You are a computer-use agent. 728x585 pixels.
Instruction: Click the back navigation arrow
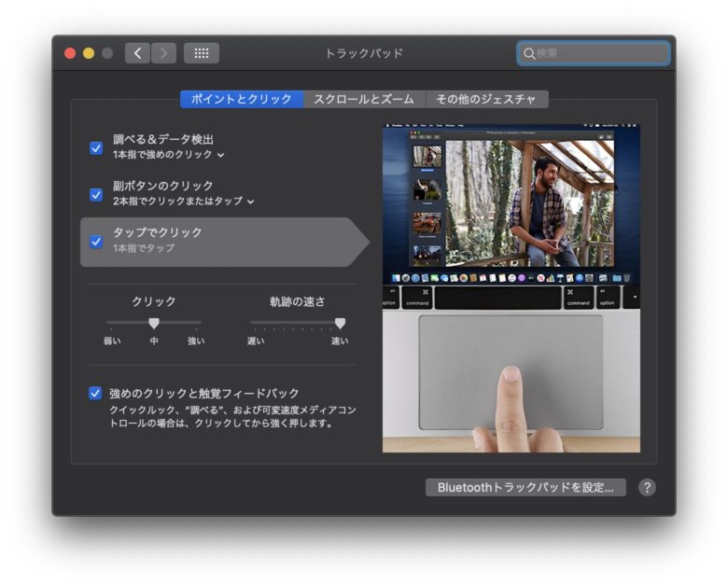click(x=137, y=53)
